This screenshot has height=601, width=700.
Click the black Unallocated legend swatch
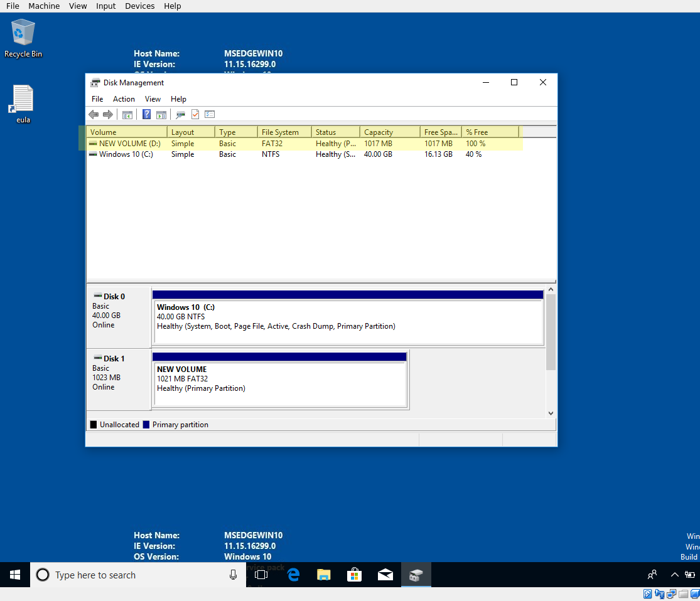[94, 425]
